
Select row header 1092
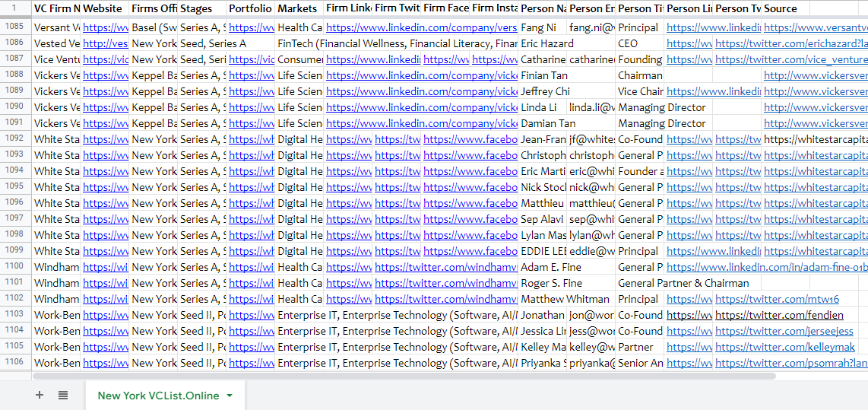[15, 138]
